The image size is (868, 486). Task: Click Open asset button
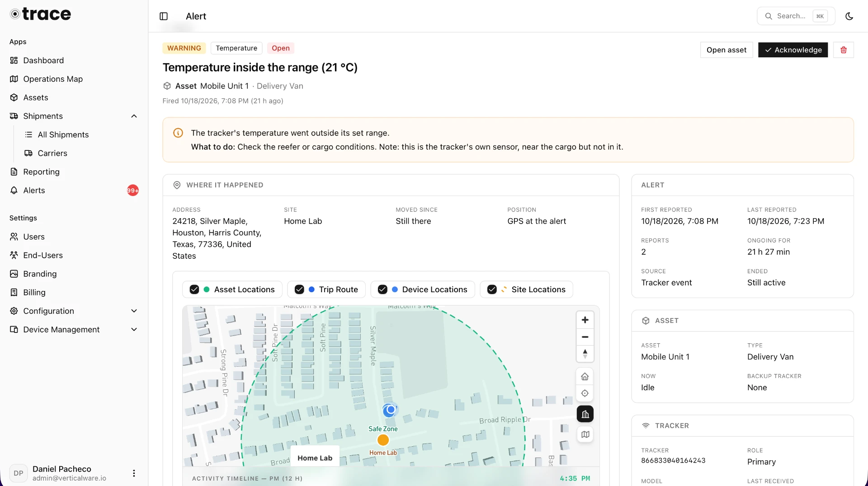726,50
